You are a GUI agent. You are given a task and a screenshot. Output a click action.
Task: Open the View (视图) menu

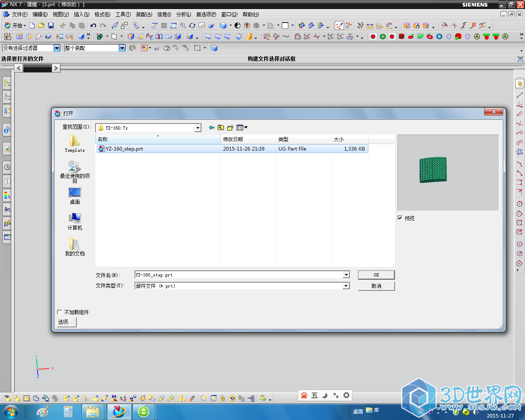(x=61, y=14)
